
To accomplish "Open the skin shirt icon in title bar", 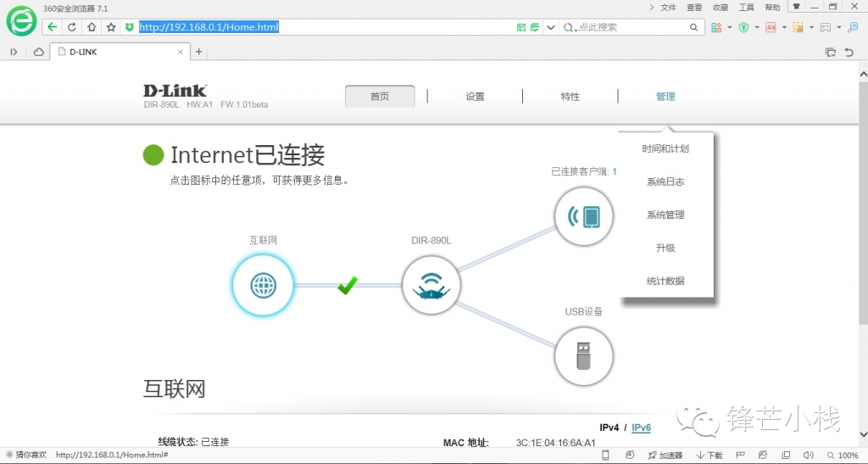I will tap(797, 7).
